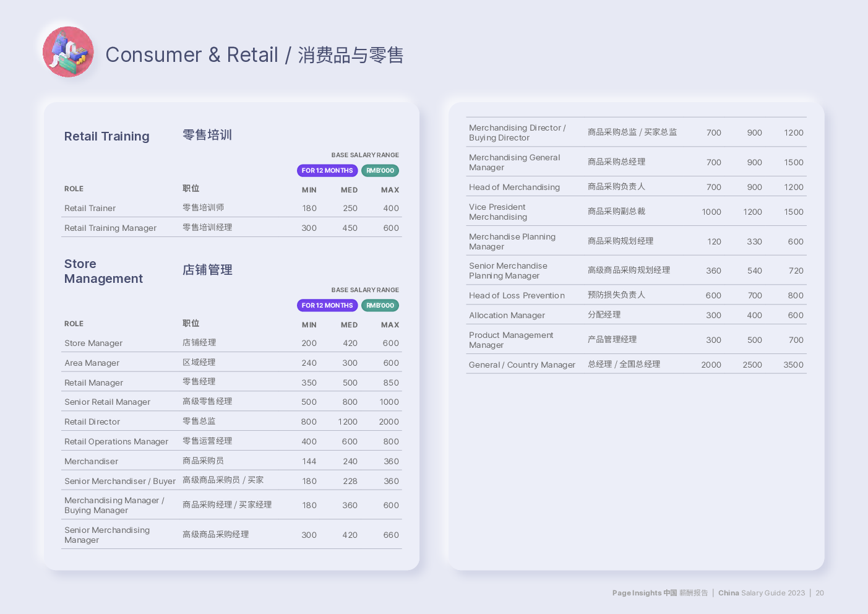The height and width of the screenshot is (614, 868).
Task: Click the '商品采购员' job title
Action: 203,461
